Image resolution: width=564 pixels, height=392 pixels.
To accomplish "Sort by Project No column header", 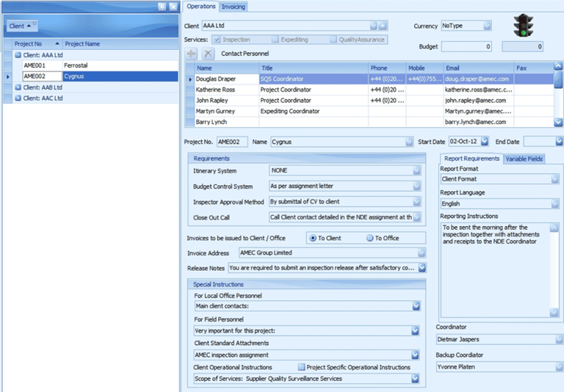I will click(x=37, y=44).
